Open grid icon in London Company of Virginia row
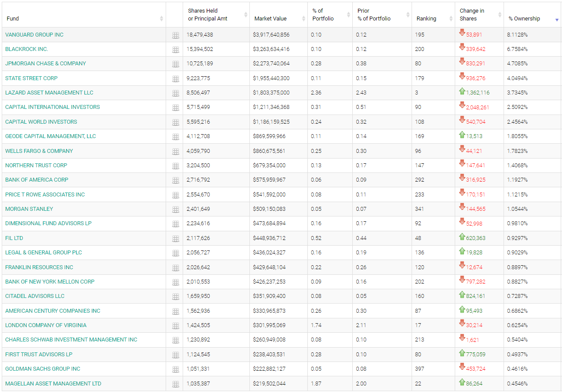Viewport: 562px width, 392px height. (176, 326)
